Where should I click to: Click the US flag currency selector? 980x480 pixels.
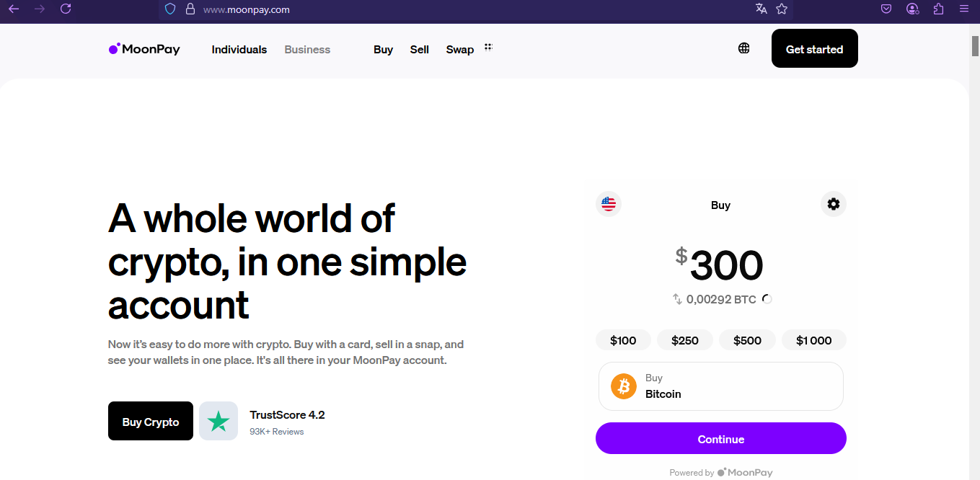(609, 204)
